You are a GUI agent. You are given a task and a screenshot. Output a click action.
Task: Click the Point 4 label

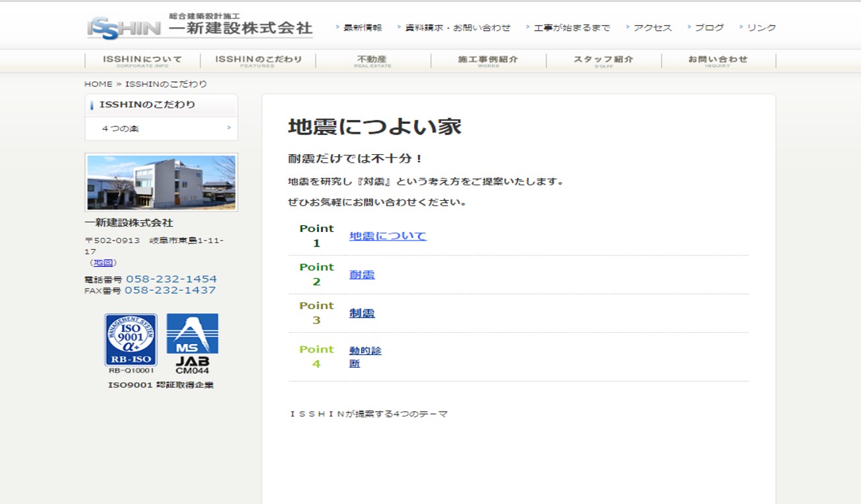316,356
